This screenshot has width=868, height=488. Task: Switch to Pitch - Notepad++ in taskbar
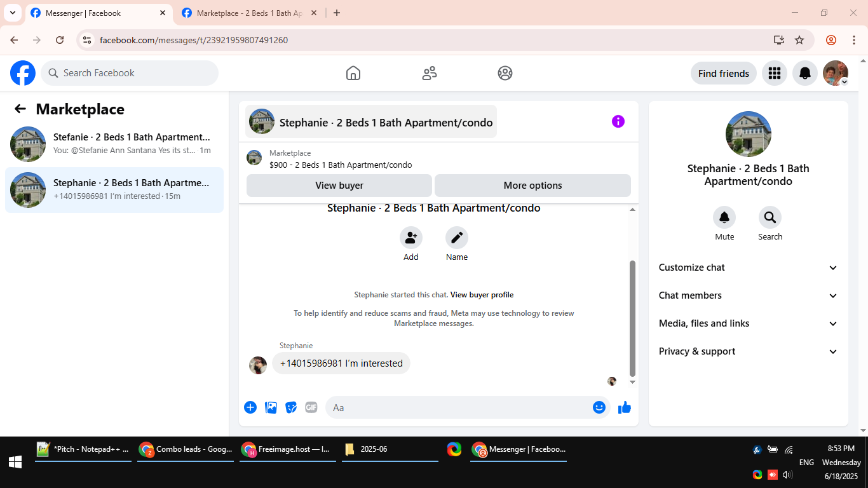(x=83, y=449)
